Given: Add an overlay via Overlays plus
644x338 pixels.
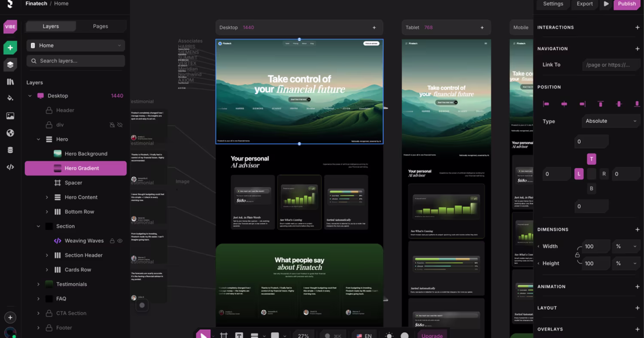Looking at the screenshot, I should tap(637, 329).
